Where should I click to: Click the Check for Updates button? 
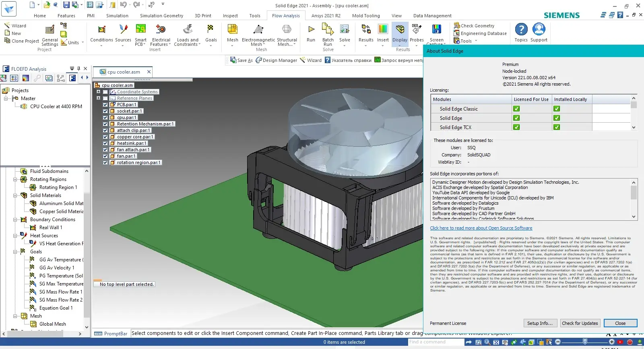(580, 323)
